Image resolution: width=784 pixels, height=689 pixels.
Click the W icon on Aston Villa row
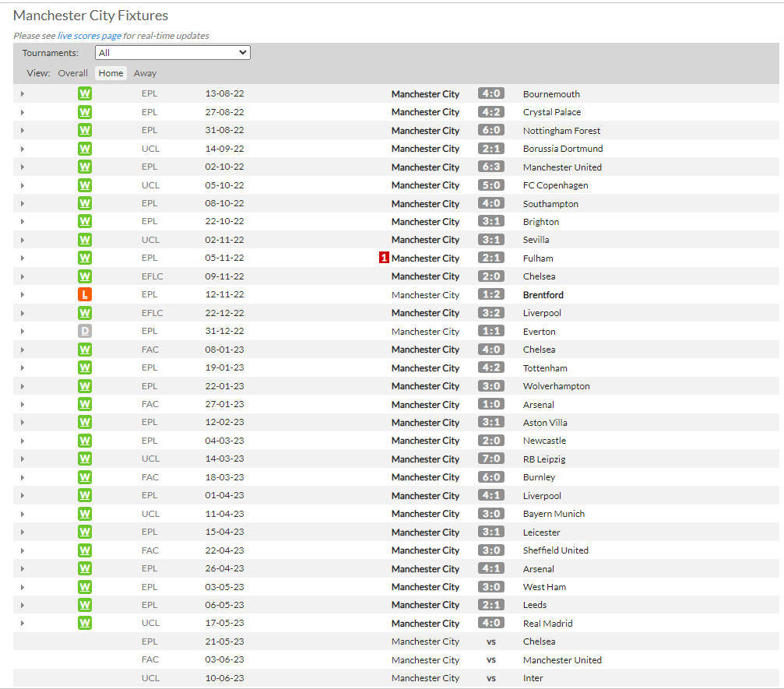pos(85,422)
